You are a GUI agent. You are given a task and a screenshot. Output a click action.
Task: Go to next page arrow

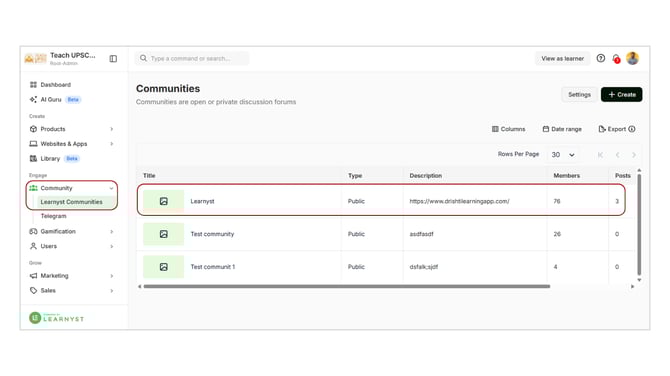point(634,155)
